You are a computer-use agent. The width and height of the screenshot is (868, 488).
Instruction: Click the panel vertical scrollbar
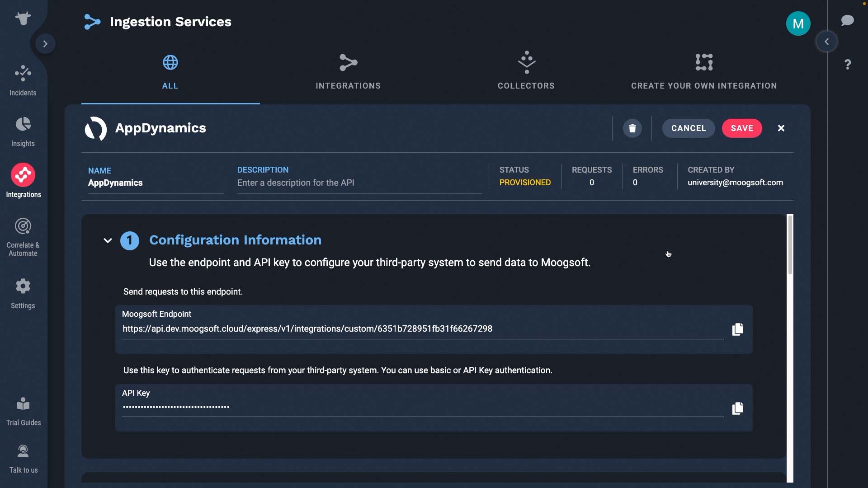790,245
